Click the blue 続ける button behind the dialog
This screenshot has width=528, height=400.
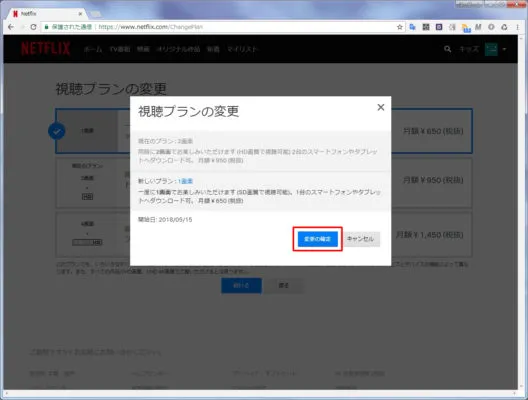(241, 286)
